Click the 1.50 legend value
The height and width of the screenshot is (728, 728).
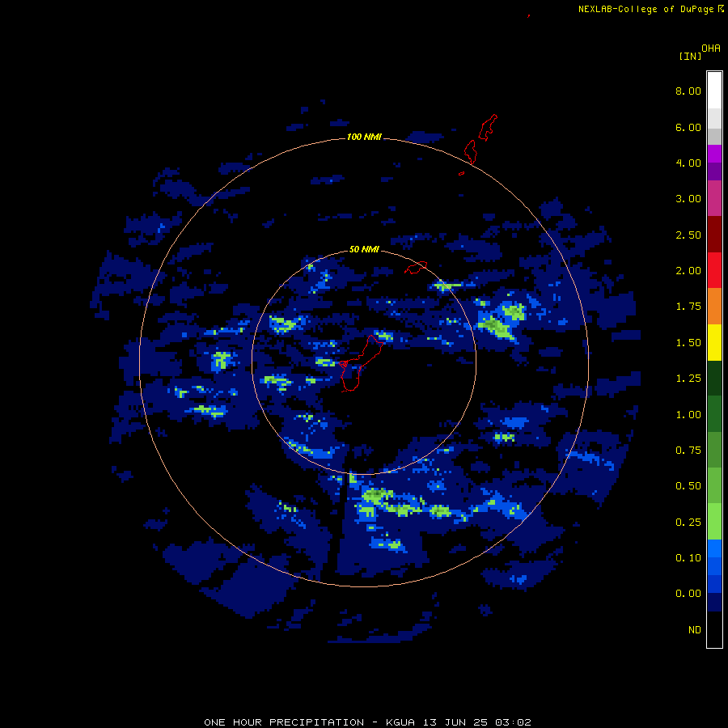tap(688, 343)
